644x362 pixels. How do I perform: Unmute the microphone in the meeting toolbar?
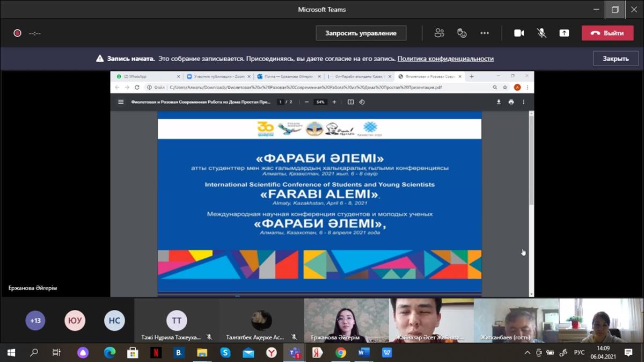541,33
